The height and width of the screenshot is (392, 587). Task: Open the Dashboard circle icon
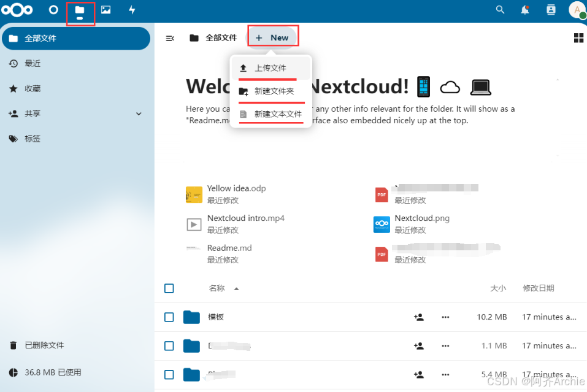pyautogui.click(x=53, y=10)
